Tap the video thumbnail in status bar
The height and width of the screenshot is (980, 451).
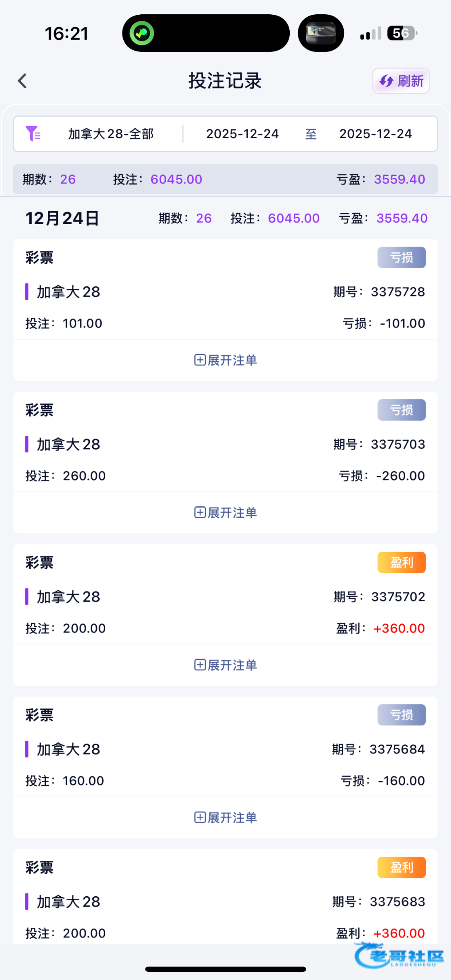(x=321, y=33)
